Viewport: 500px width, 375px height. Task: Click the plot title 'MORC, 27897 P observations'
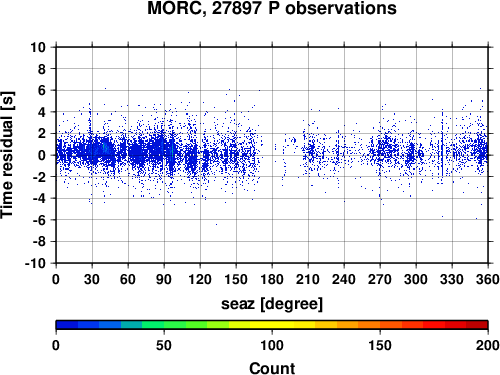272,8
